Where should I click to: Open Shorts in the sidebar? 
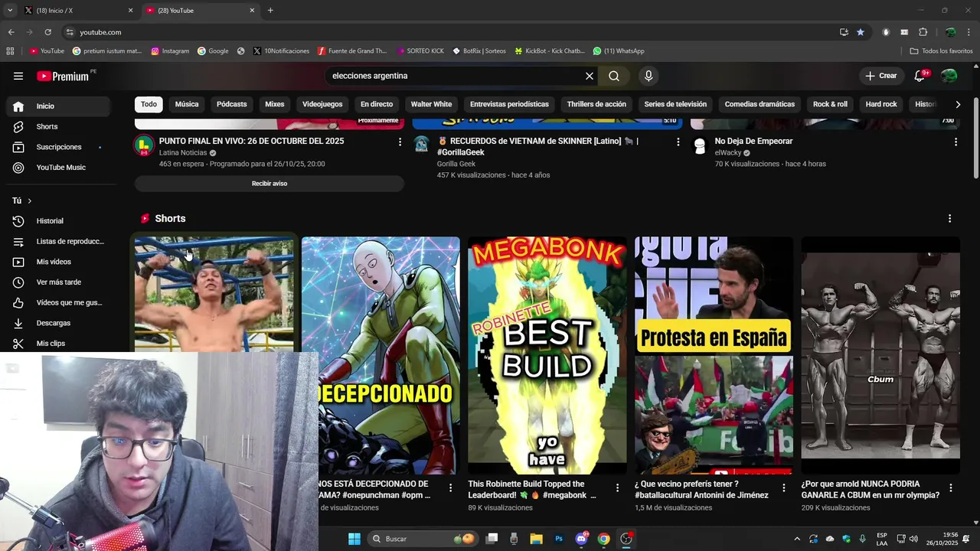tap(58, 126)
